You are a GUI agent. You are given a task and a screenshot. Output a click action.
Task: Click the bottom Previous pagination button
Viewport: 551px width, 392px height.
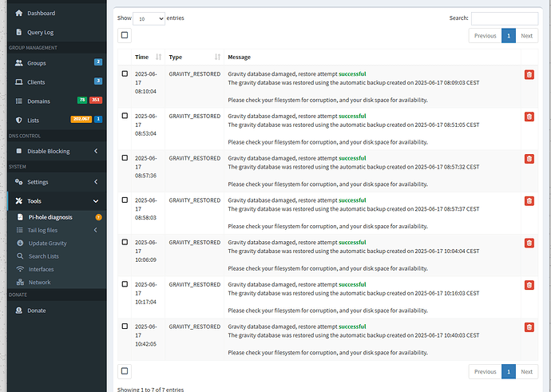(485, 371)
